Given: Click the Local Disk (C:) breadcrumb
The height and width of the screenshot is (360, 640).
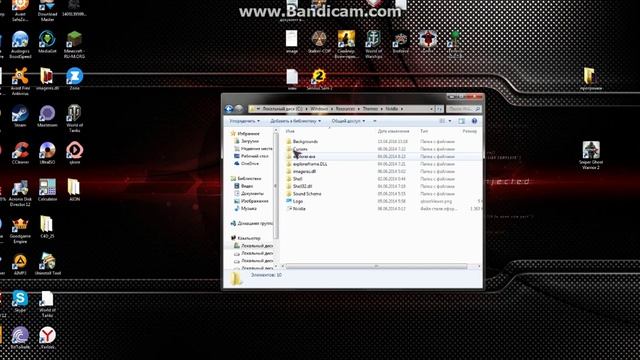Looking at the screenshot, I should pyautogui.click(x=282, y=109).
